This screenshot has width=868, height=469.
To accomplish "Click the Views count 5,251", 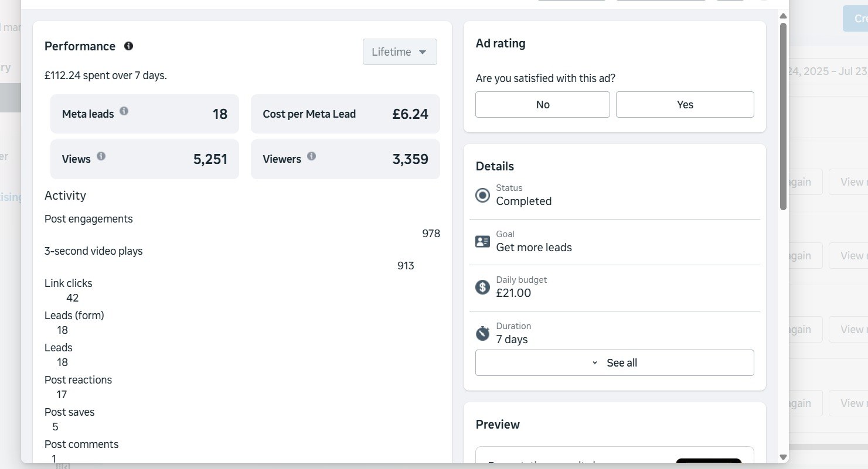I will pos(210,159).
